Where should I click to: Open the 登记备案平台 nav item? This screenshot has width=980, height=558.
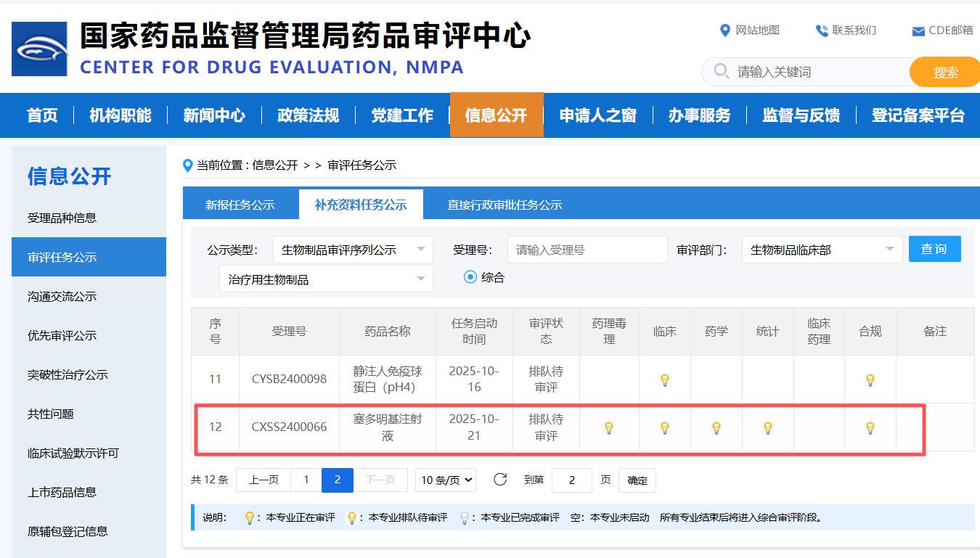(x=918, y=115)
